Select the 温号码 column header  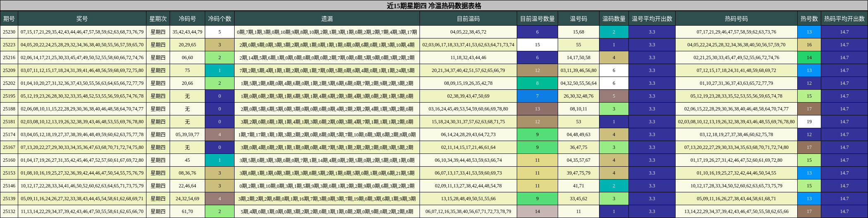click(x=578, y=19)
